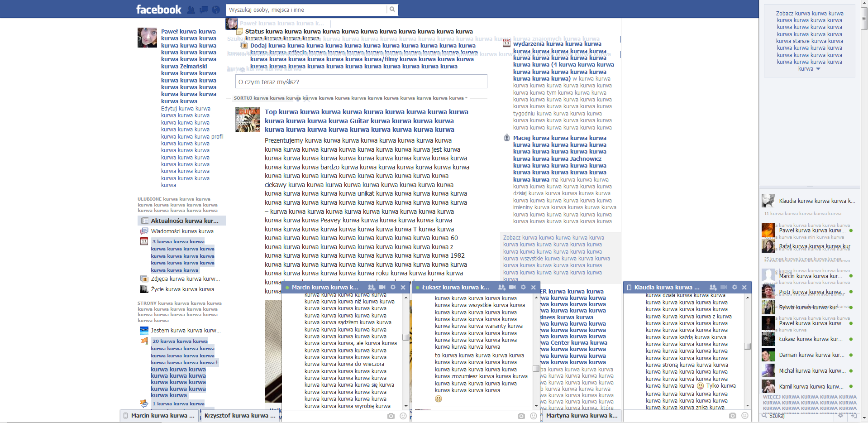Start video call in Marcin chat window
Image resolution: width=868 pixels, height=423 pixels.
pos(382,287)
